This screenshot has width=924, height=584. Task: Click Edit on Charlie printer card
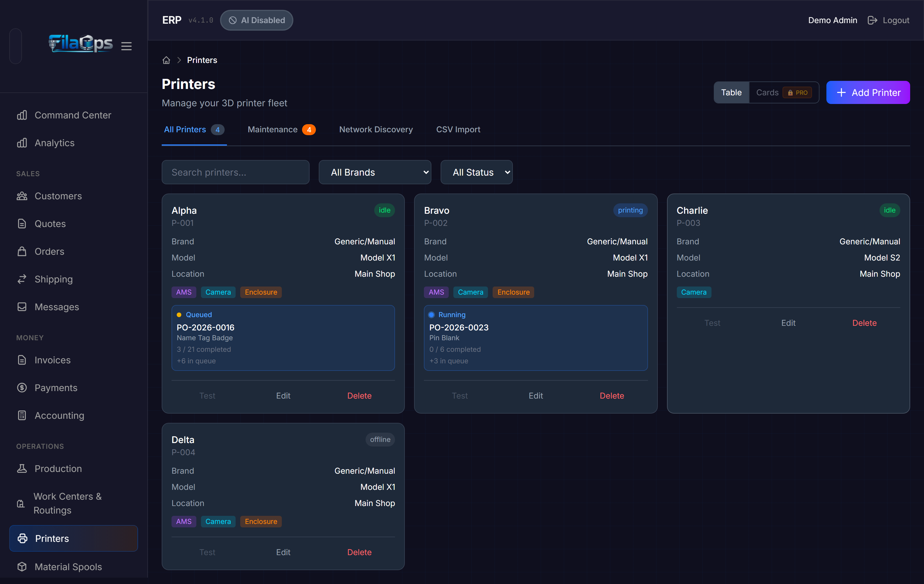[788, 323]
